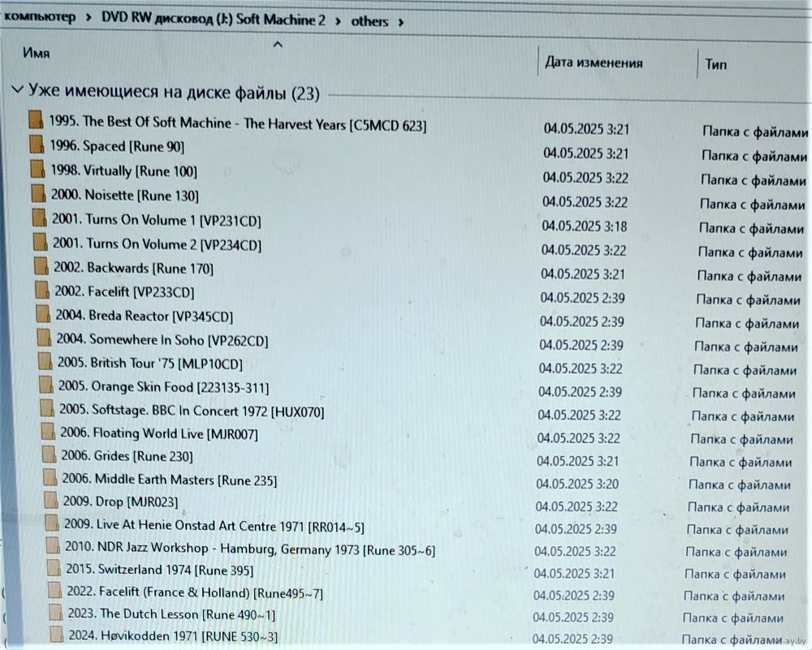
Task: Select '2005. Orange Skin Food [223135-311]' name
Action: (164, 387)
